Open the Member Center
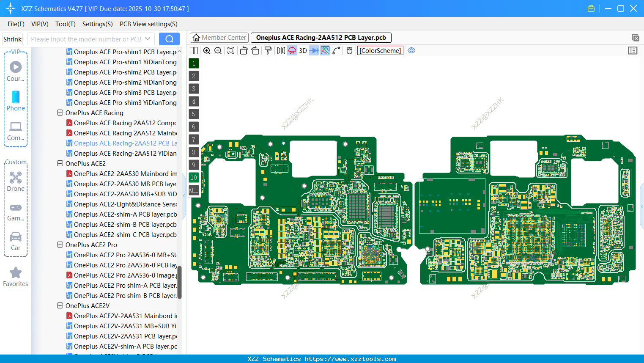 219,37
